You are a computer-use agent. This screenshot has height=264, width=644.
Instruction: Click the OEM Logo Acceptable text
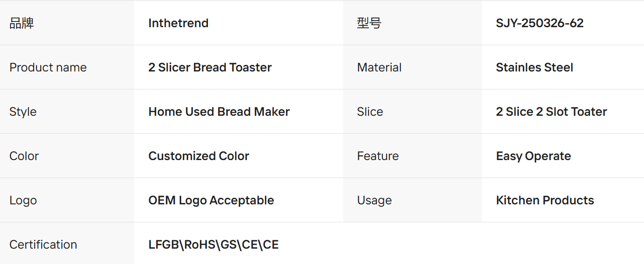pos(211,200)
